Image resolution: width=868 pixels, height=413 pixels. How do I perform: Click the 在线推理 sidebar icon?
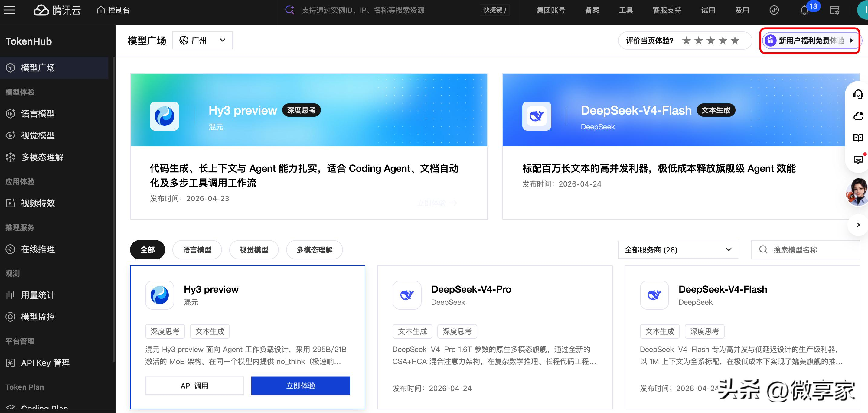tap(11, 249)
